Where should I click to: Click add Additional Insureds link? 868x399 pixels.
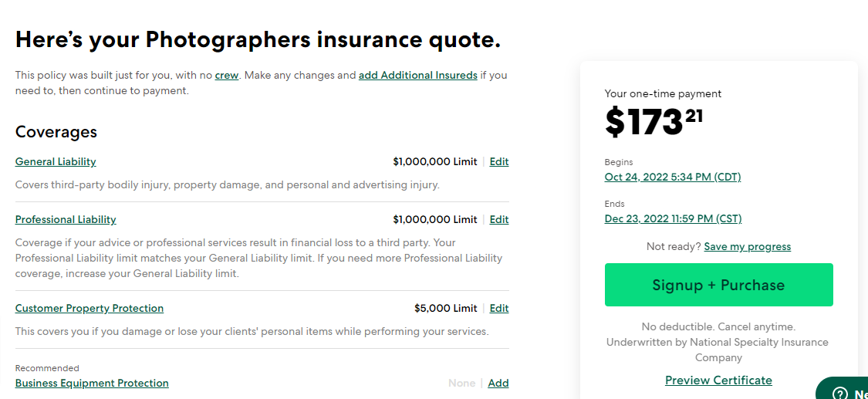point(417,76)
